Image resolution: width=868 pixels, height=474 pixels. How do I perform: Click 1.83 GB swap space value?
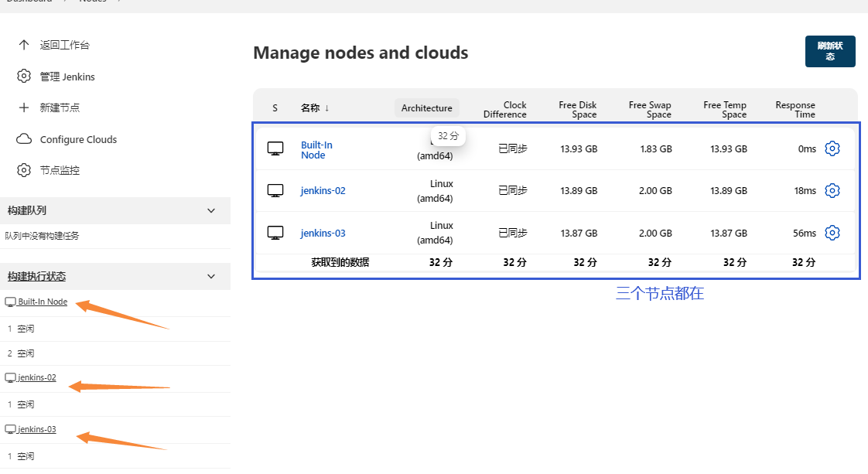(x=656, y=148)
